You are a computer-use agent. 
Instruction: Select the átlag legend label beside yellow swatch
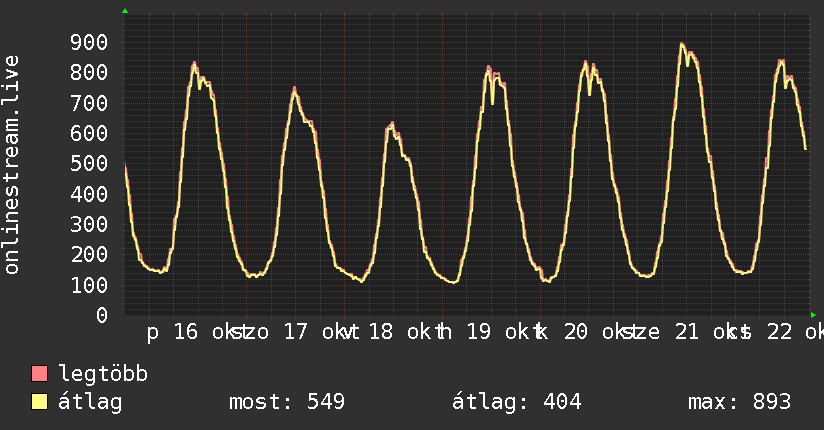[90, 403]
